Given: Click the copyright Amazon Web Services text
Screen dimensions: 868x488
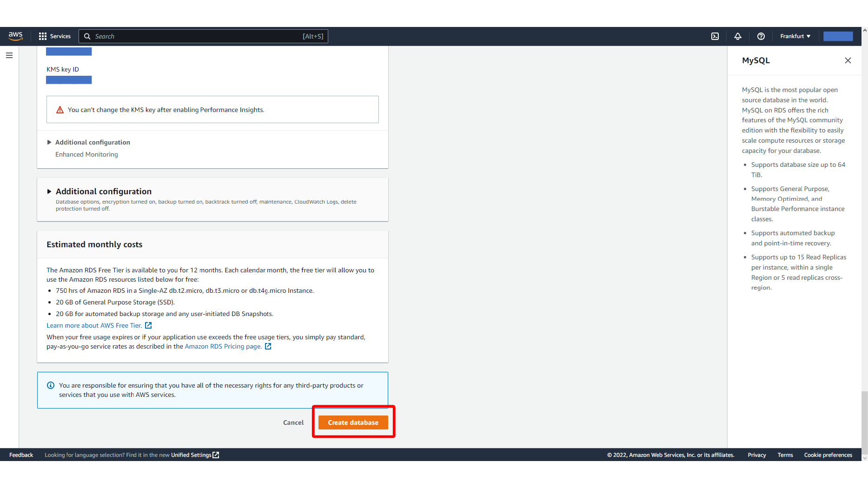Looking at the screenshot, I should [x=670, y=455].
